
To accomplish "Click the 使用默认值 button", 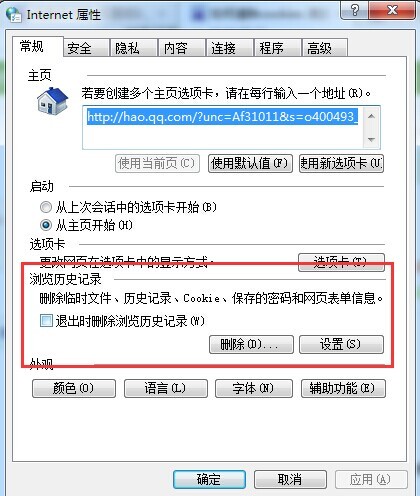I will [x=250, y=163].
